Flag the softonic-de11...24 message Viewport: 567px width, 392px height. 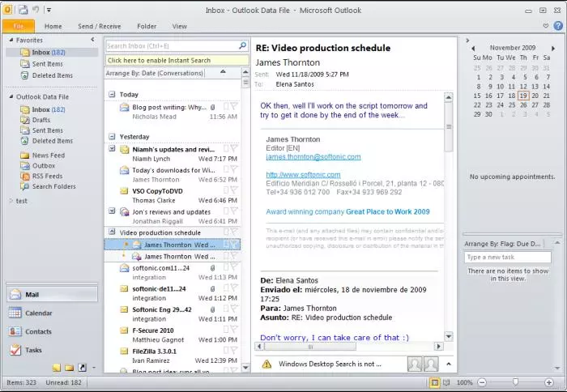pyautogui.click(x=234, y=288)
